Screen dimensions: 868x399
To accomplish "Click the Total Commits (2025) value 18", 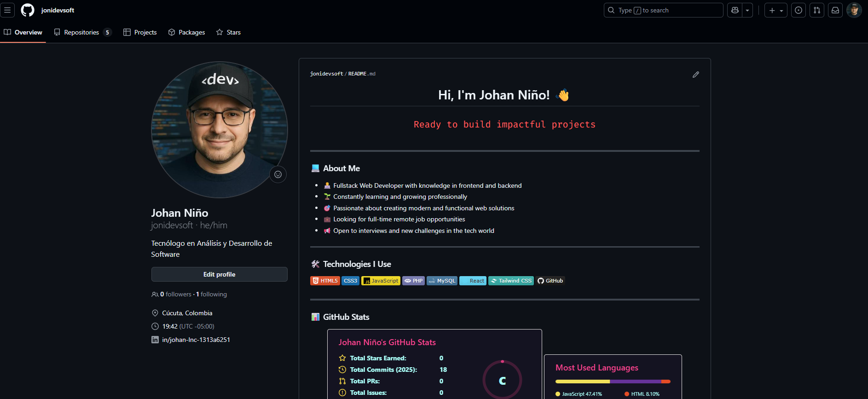I will tap(443, 370).
